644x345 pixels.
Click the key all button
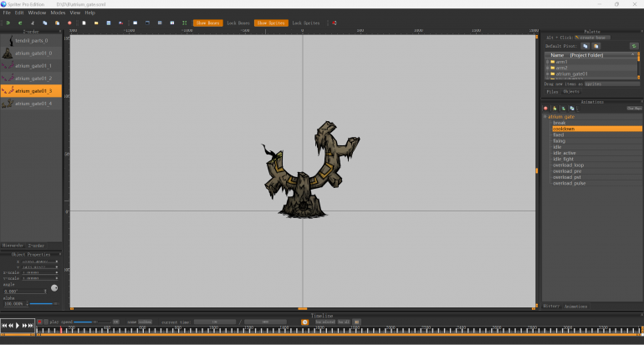344,322
